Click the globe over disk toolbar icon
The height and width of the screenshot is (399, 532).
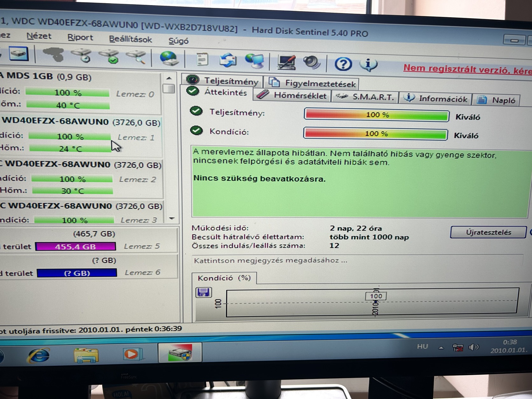[x=169, y=58]
